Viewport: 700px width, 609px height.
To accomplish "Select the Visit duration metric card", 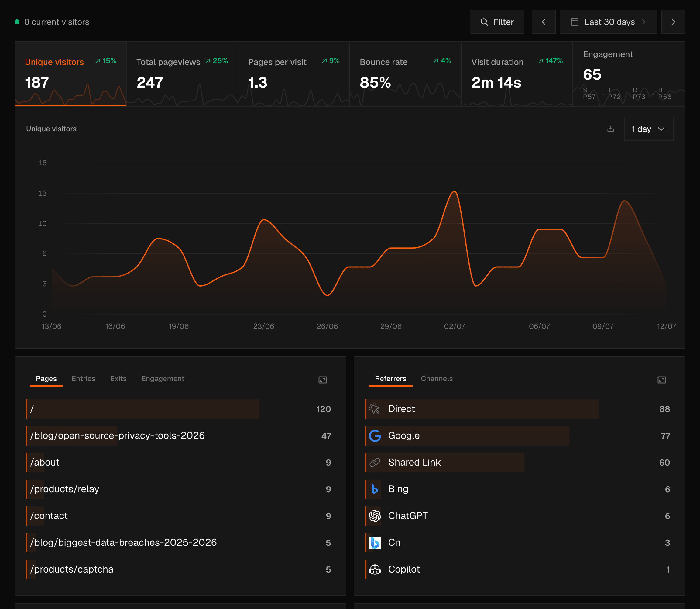I will (517, 74).
